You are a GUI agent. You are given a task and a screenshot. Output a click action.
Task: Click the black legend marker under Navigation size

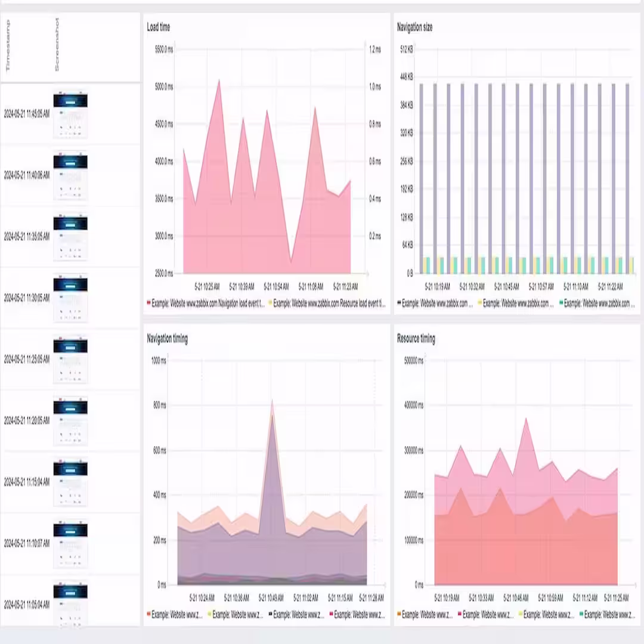pyautogui.click(x=398, y=303)
